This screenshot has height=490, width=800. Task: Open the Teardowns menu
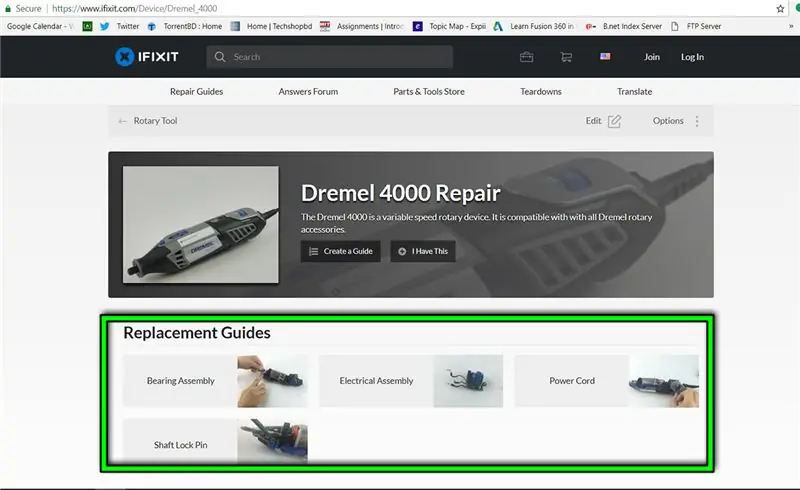[541, 91]
